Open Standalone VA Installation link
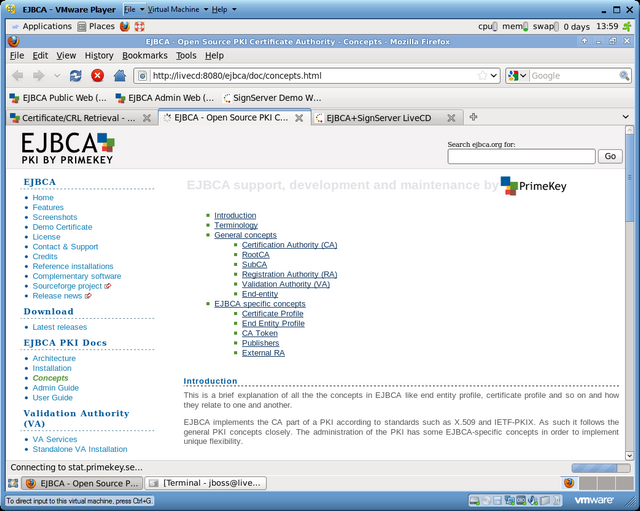This screenshot has height=511, width=640. pos(80,449)
